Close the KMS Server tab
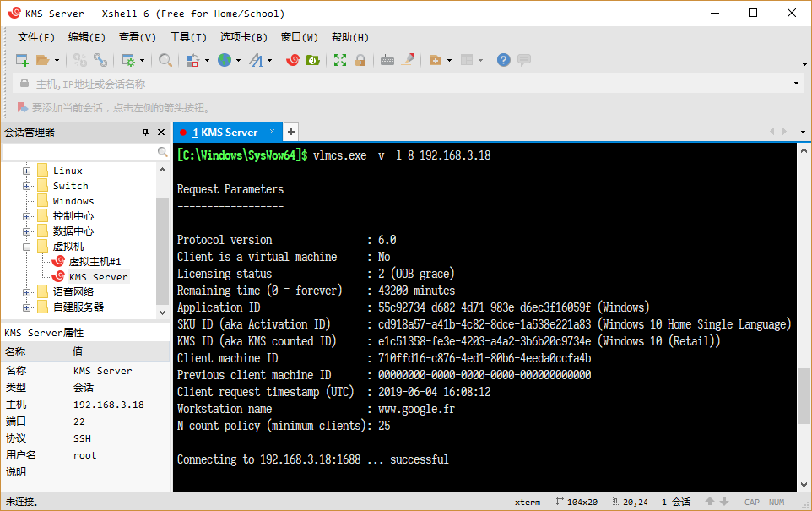The height and width of the screenshot is (511, 812). point(272,132)
